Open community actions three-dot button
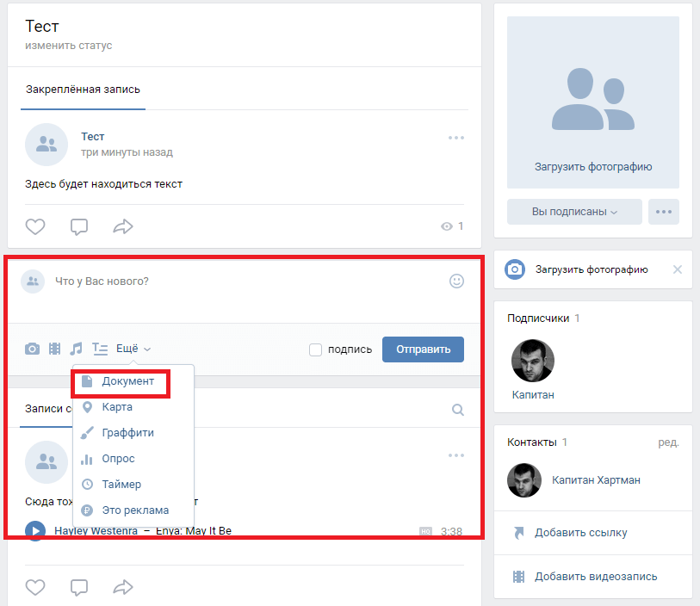Screen dimensions: 700x606 click(x=664, y=212)
